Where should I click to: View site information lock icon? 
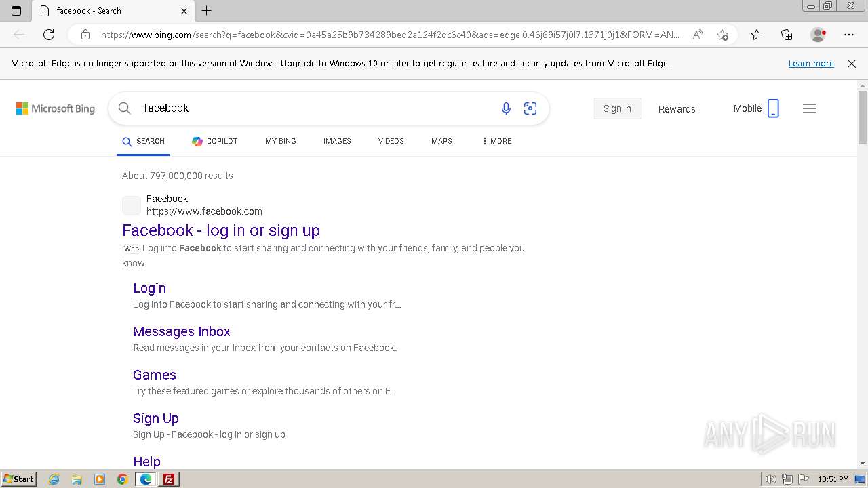coord(85,35)
